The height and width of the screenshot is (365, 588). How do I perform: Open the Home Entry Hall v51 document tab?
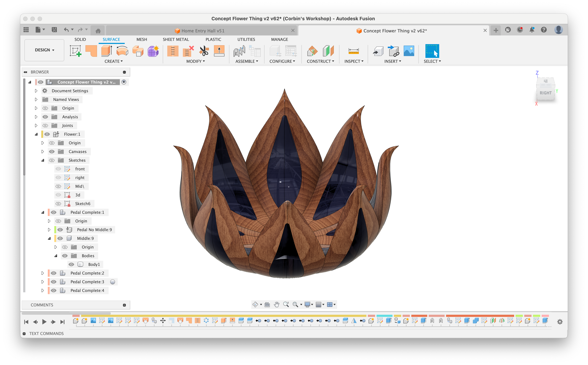pos(202,31)
